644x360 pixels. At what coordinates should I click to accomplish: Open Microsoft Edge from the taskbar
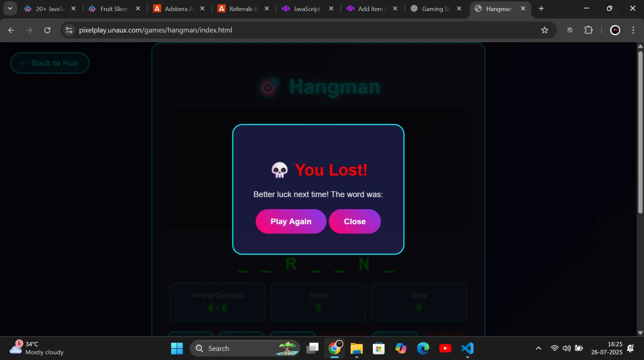tap(423, 348)
